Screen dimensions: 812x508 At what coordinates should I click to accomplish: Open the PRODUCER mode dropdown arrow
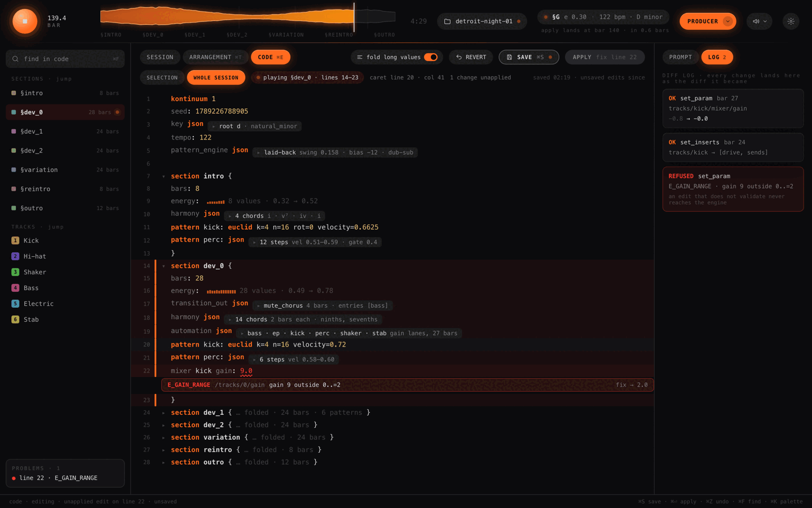point(728,21)
